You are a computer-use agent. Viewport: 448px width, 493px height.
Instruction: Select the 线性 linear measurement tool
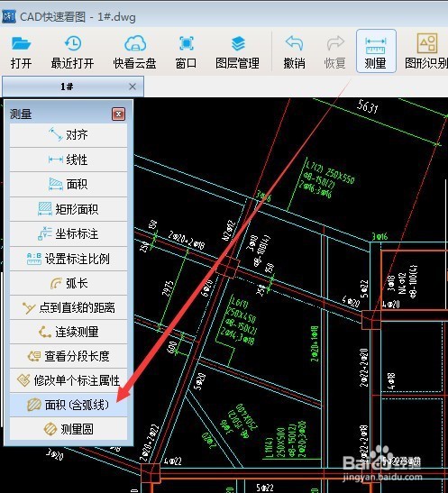click(x=69, y=160)
